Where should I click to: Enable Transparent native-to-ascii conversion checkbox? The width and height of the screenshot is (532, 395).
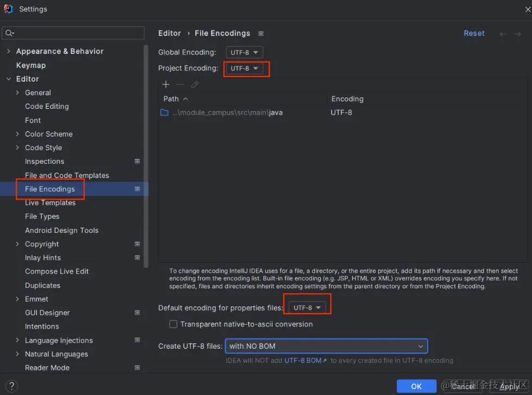tap(173, 324)
